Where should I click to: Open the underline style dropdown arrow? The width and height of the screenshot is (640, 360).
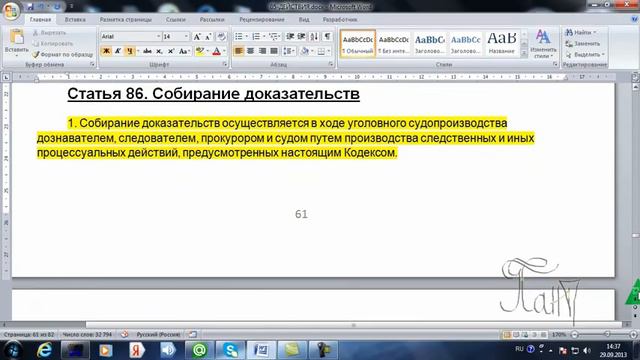click(x=138, y=51)
